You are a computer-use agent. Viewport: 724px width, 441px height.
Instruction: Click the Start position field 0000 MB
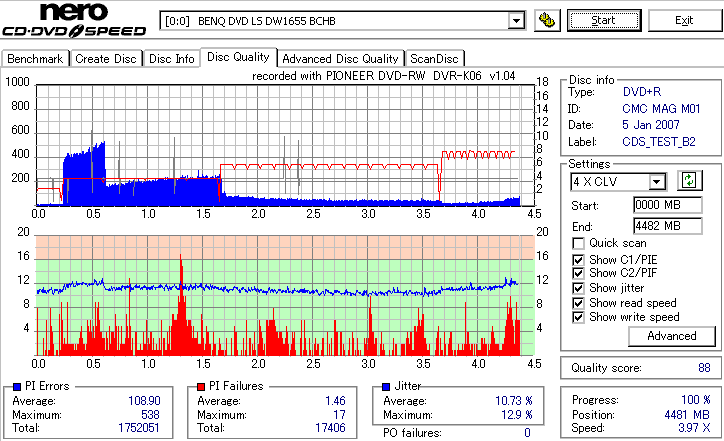668,205
